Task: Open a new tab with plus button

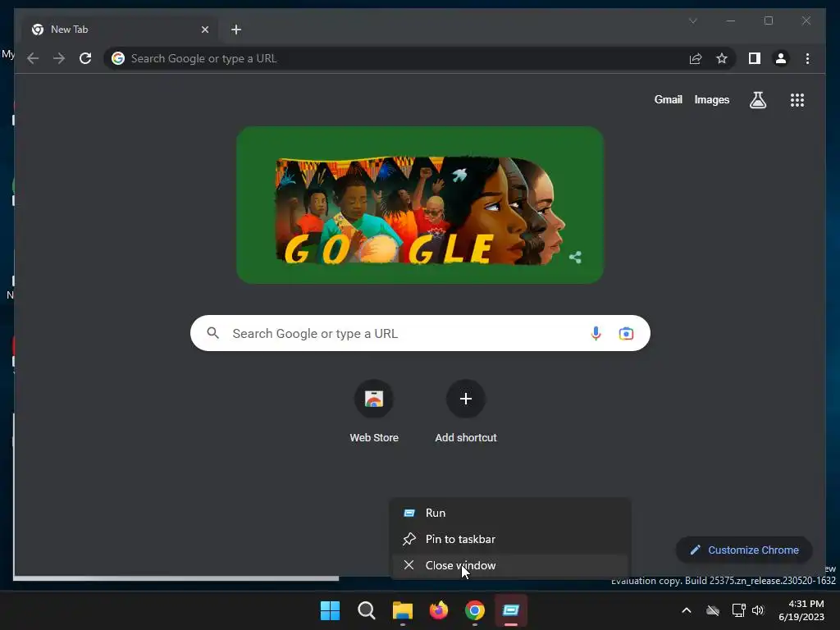Action: tap(235, 30)
